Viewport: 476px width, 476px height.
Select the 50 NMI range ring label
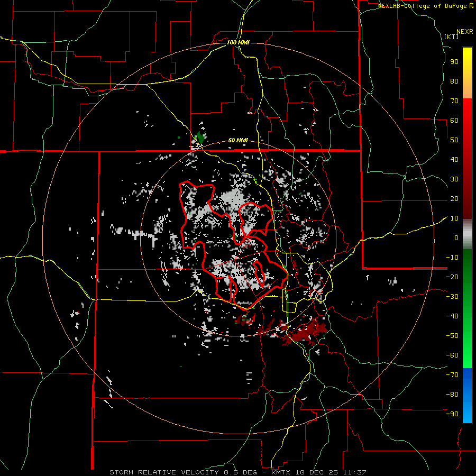(x=238, y=140)
